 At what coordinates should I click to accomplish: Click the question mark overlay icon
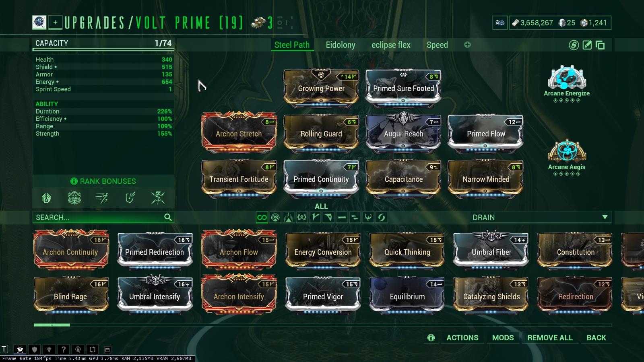point(63,349)
